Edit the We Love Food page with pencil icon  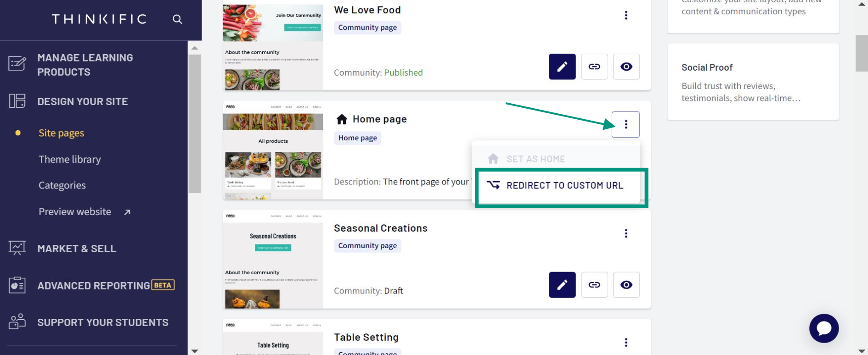point(562,67)
